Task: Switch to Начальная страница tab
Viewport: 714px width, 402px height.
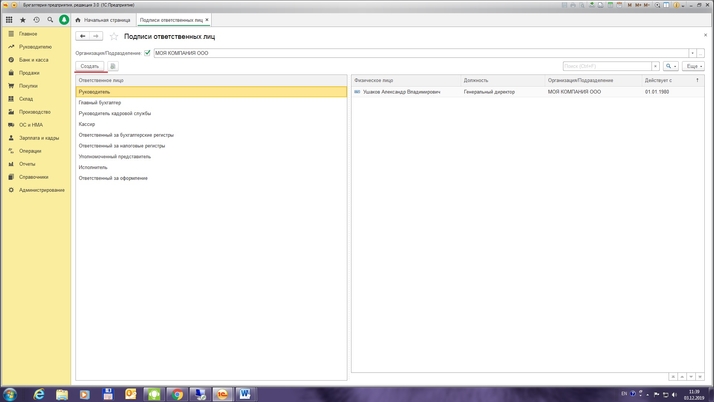Action: click(x=104, y=20)
